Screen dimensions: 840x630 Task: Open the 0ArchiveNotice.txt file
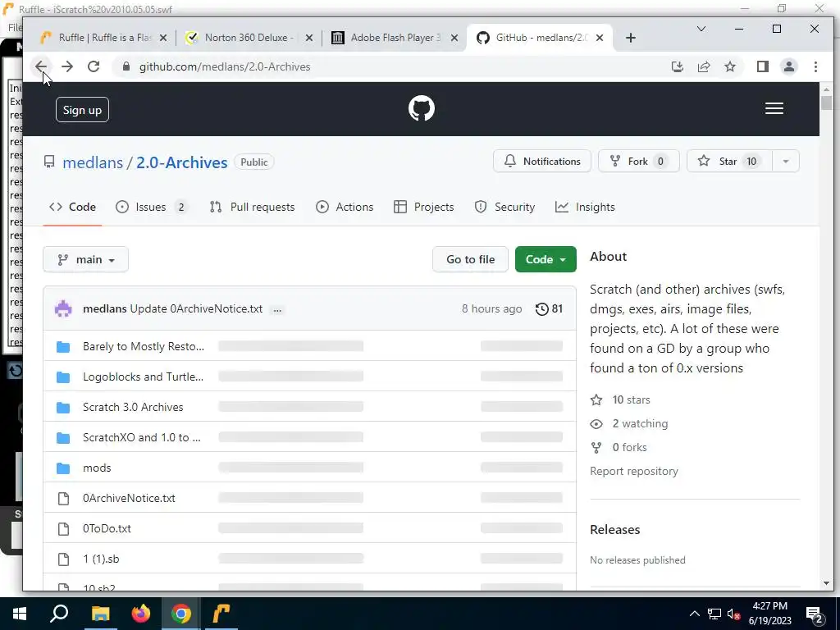tap(129, 498)
